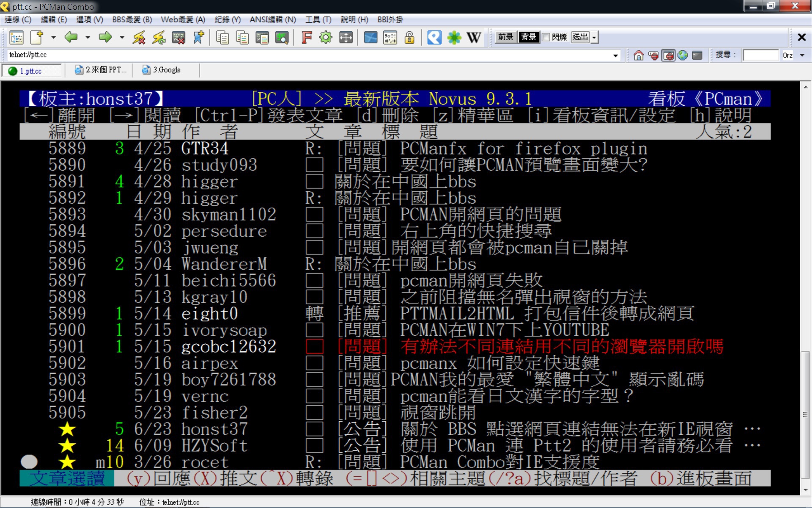Open the Web最愛 (A) menu
812x508 pixels.
tap(183, 19)
